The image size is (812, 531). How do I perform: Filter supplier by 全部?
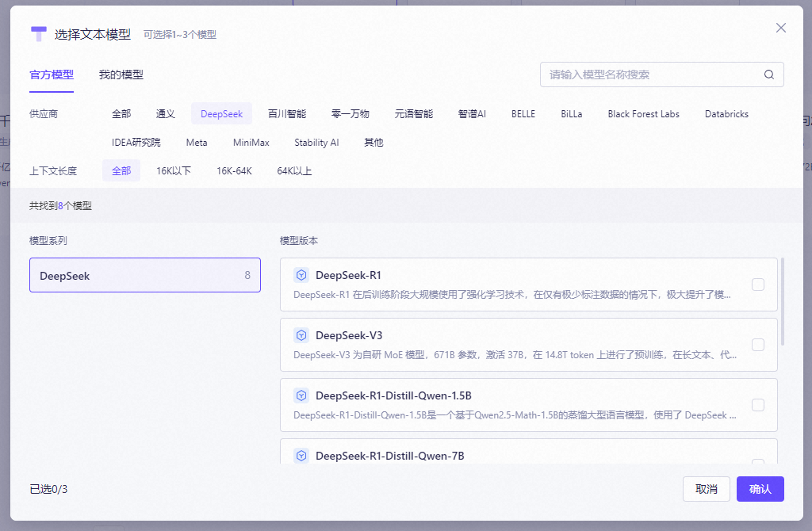click(121, 114)
